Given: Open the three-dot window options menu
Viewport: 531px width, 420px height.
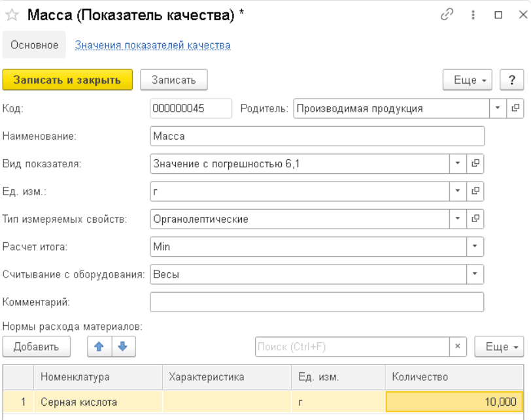Looking at the screenshot, I should click(473, 15).
